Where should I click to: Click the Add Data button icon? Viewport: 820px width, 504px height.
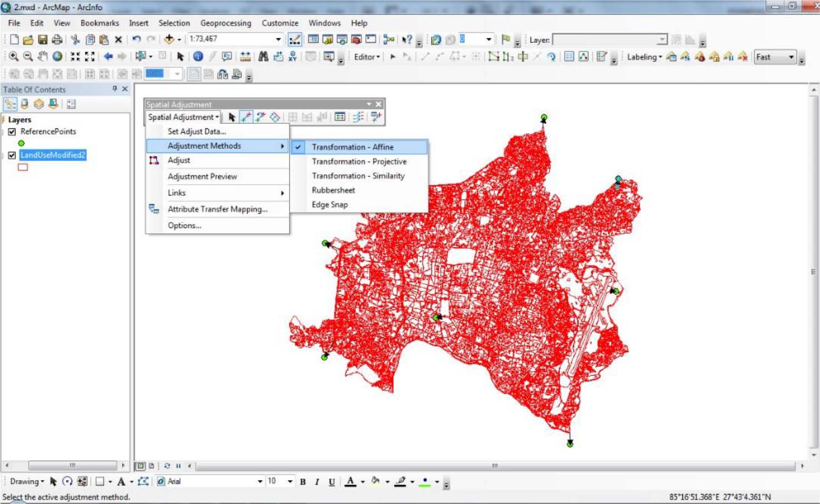click(169, 39)
